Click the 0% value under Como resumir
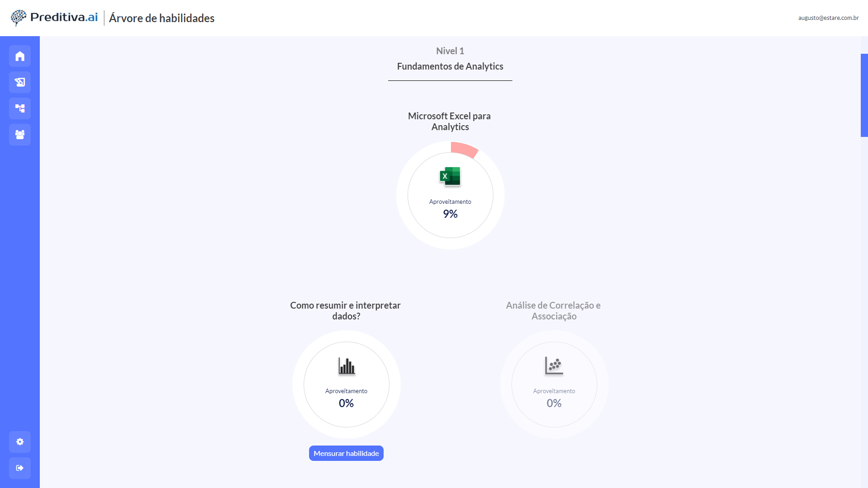 pyautogui.click(x=346, y=404)
